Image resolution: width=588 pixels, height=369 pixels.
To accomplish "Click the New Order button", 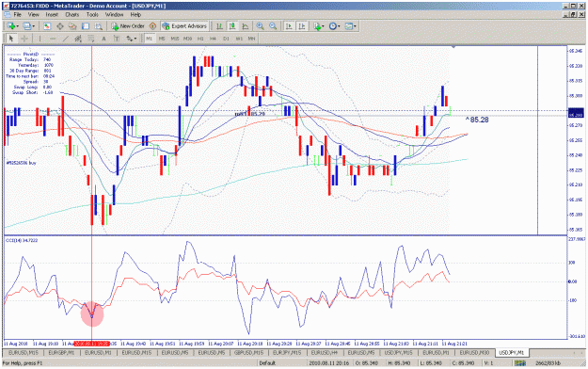I will click(x=128, y=26).
